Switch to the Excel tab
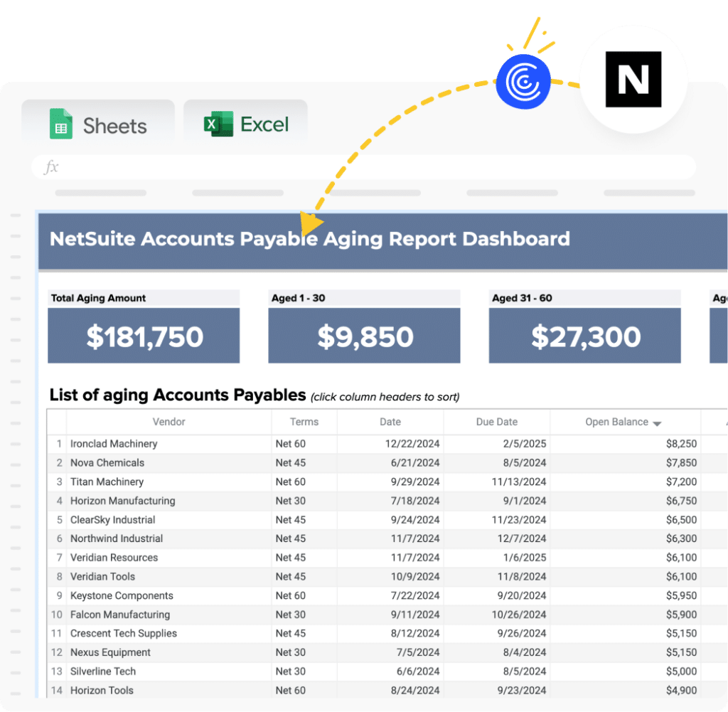This screenshot has height=712, width=728. pyautogui.click(x=245, y=123)
